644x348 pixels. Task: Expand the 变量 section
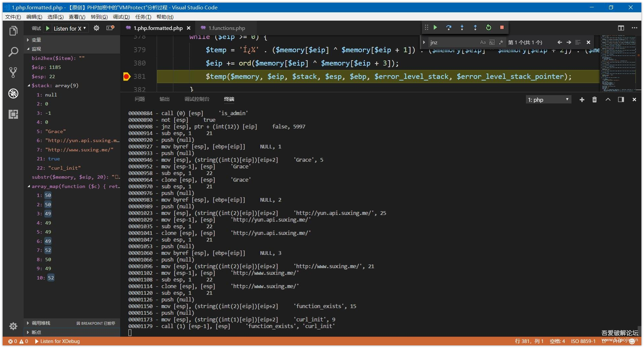[72, 40]
